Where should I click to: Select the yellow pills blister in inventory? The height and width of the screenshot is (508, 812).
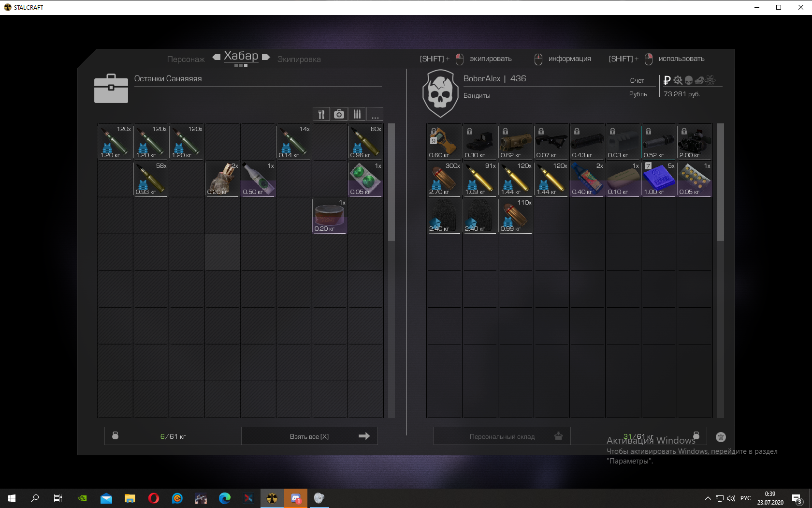pos(695,179)
